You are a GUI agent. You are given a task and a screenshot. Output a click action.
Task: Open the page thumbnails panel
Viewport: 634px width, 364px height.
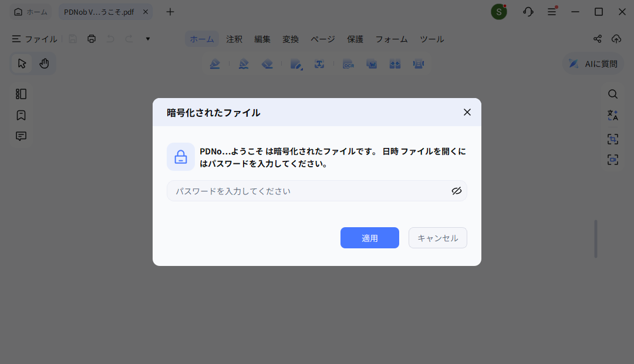pos(21,94)
